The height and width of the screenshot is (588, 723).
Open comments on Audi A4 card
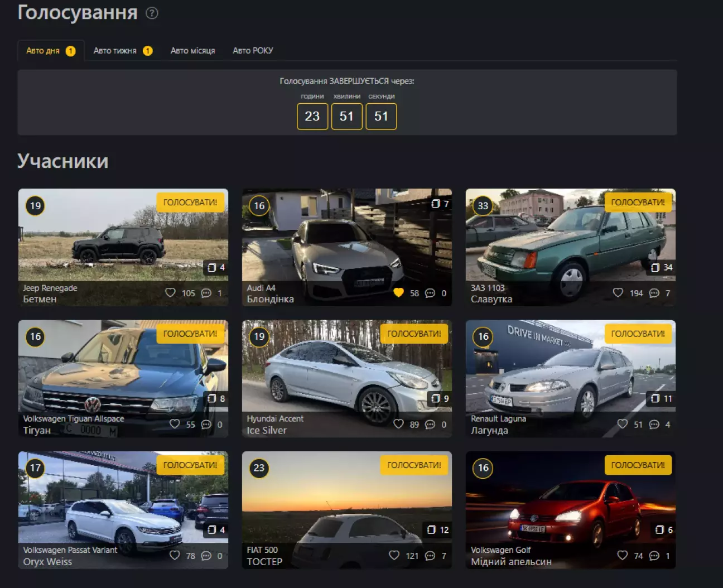tap(430, 293)
